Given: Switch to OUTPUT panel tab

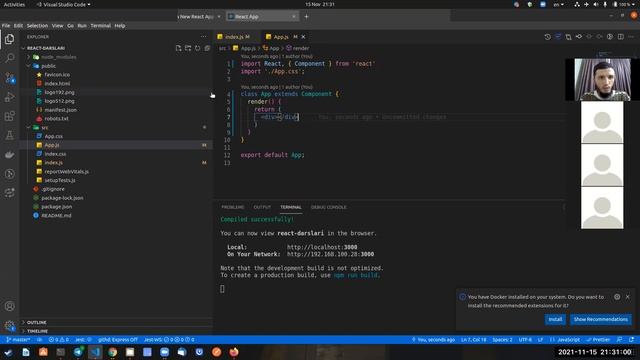Looking at the screenshot, I should click(262, 207).
